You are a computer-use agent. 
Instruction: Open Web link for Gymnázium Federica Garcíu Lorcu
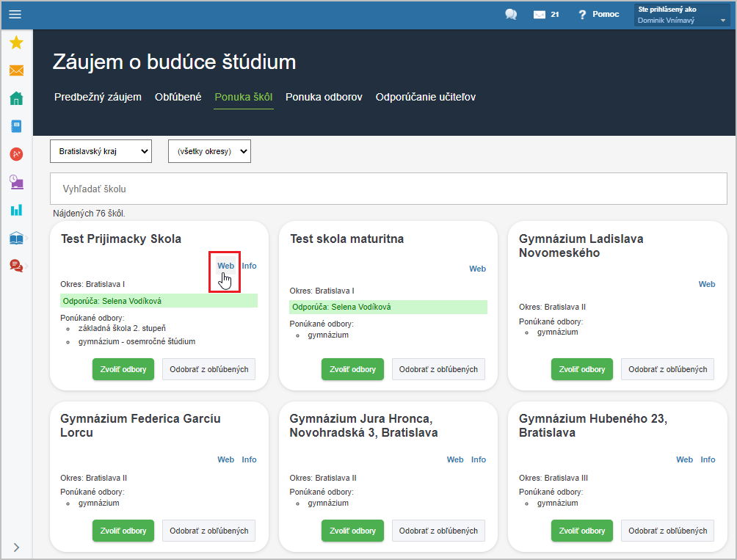[x=225, y=459]
